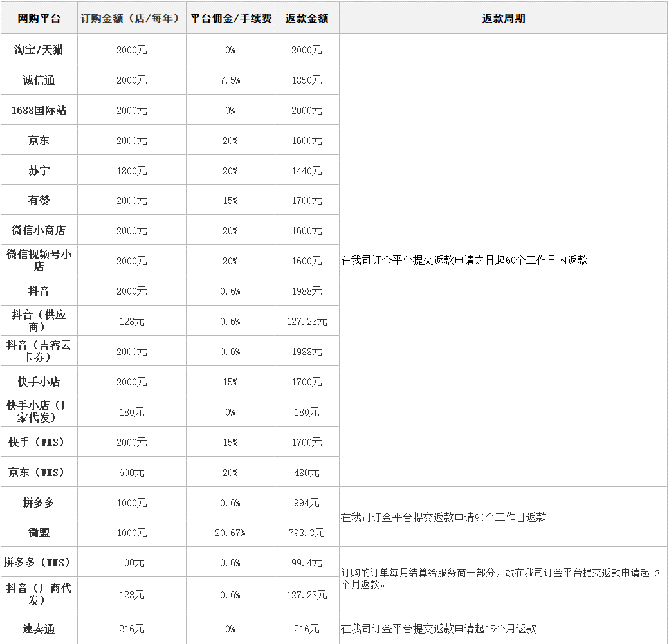
Task: Click the 480元 refund amount
Action: pos(307,472)
